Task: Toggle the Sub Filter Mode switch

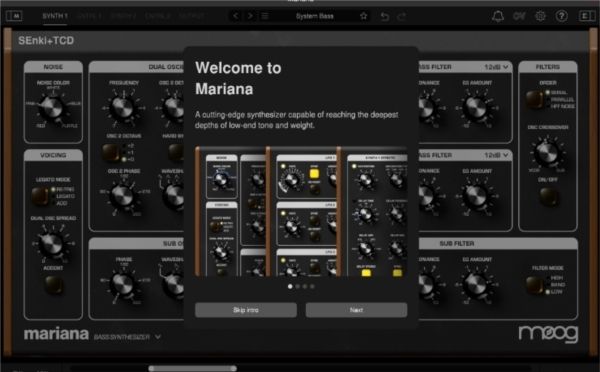Action: tap(533, 285)
